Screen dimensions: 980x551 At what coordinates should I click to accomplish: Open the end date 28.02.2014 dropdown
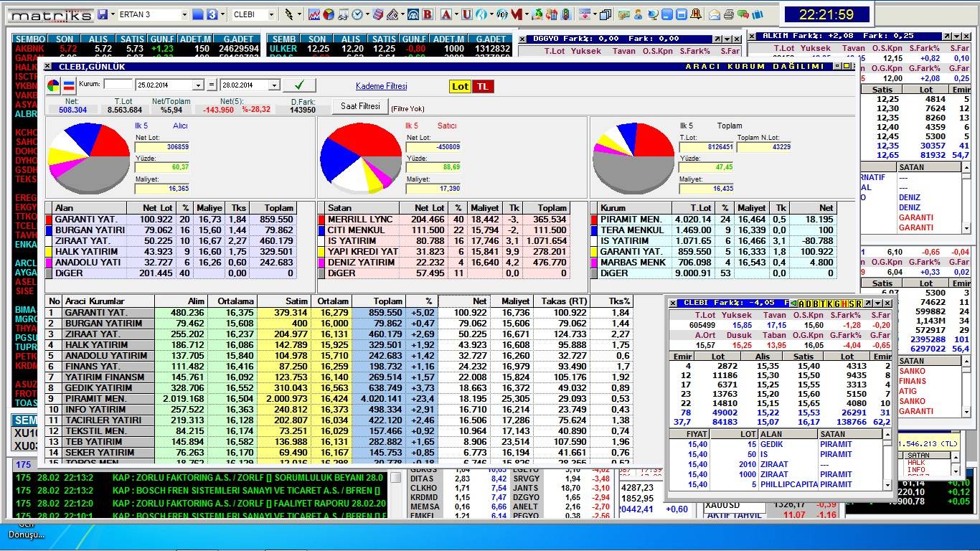click(273, 85)
